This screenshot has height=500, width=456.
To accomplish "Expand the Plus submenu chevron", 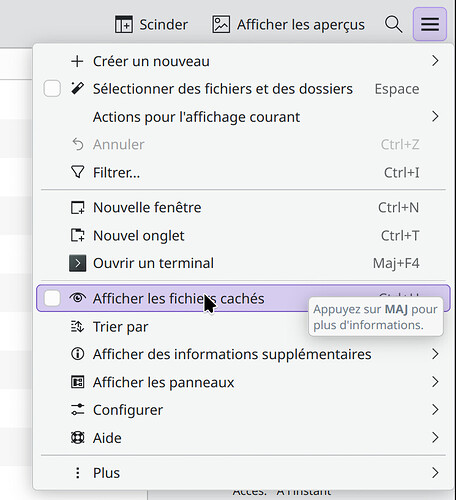I will point(435,472).
